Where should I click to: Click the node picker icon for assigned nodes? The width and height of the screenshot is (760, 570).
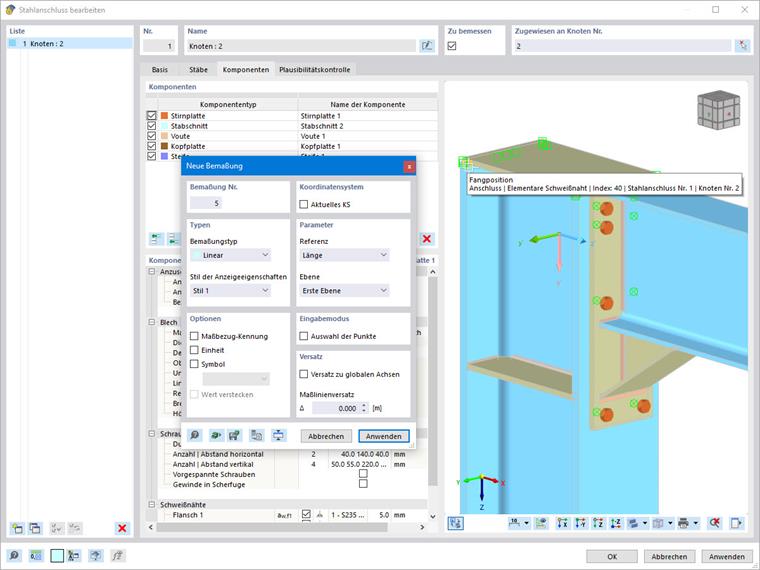tap(742, 46)
